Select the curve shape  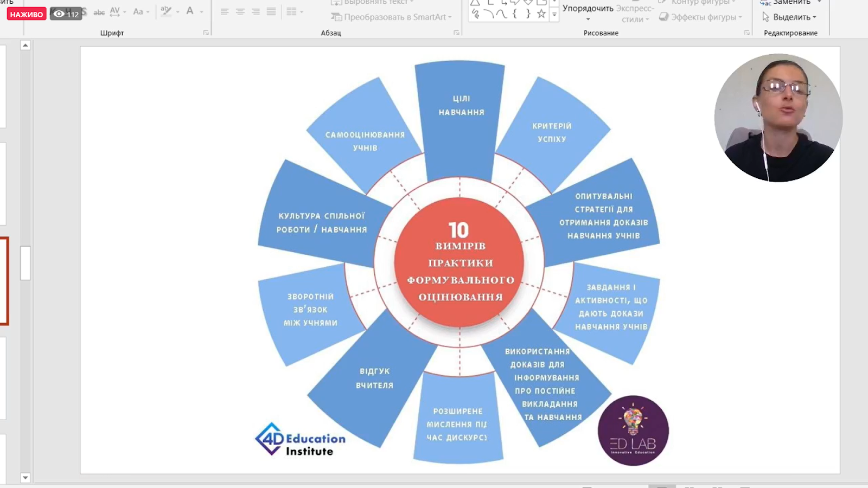click(502, 14)
